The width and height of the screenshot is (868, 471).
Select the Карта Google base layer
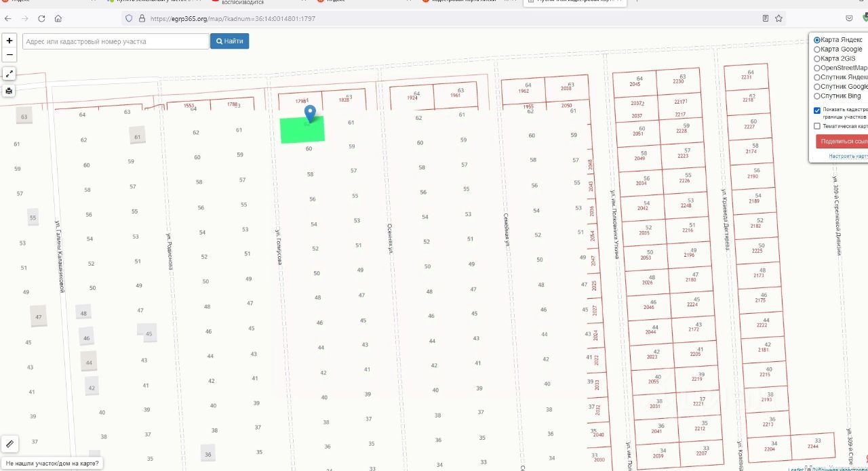817,49
